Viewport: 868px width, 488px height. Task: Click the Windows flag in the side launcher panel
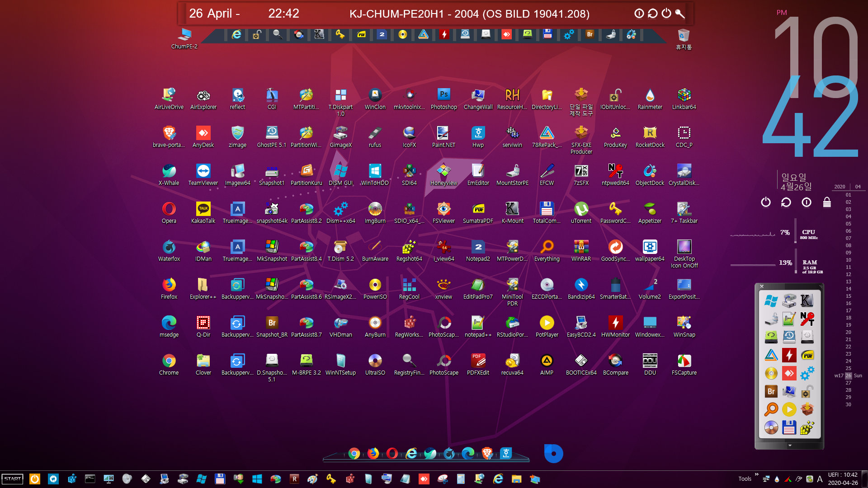(771, 301)
